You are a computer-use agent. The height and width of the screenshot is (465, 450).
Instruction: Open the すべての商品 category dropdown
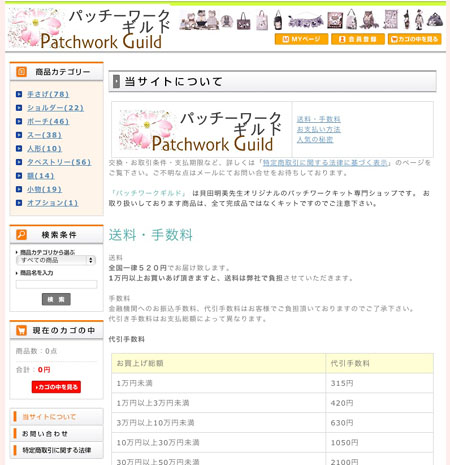pos(56,260)
